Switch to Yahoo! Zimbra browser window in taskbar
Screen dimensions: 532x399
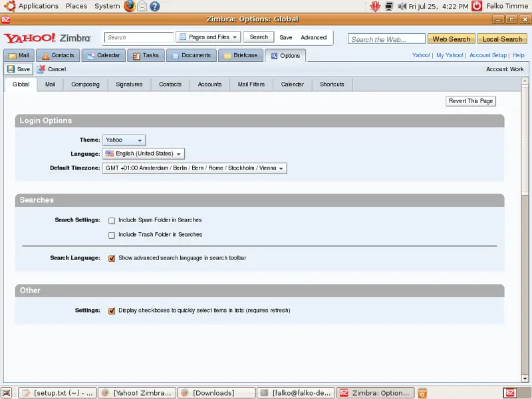137,393
